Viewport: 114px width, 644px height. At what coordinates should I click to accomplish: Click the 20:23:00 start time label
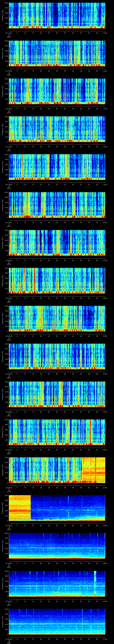[x=9, y=374]
